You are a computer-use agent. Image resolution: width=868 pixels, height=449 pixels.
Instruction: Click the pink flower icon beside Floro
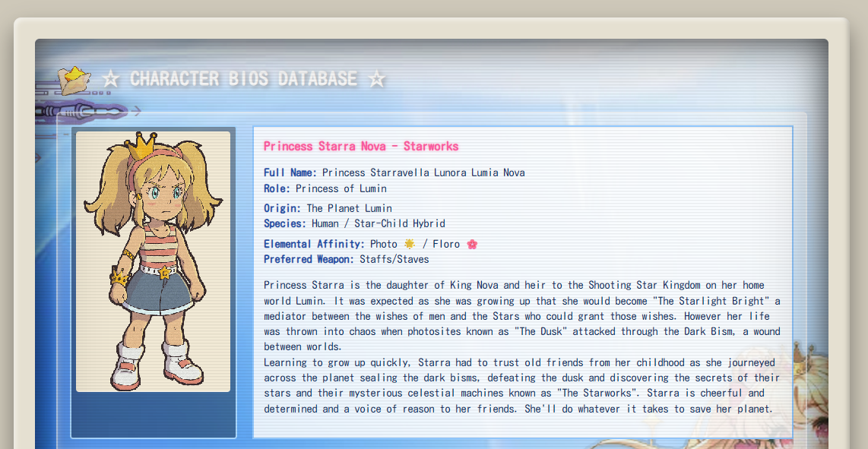click(472, 244)
